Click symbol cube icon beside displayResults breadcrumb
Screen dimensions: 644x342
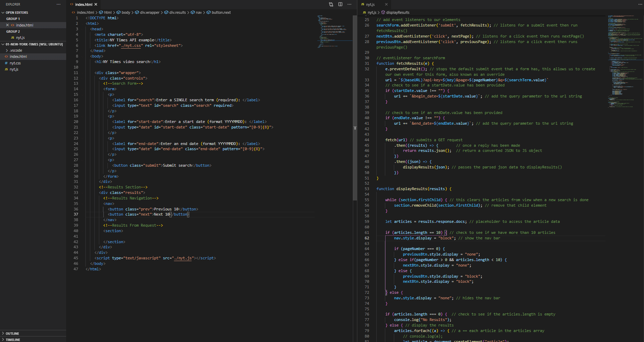(383, 12)
